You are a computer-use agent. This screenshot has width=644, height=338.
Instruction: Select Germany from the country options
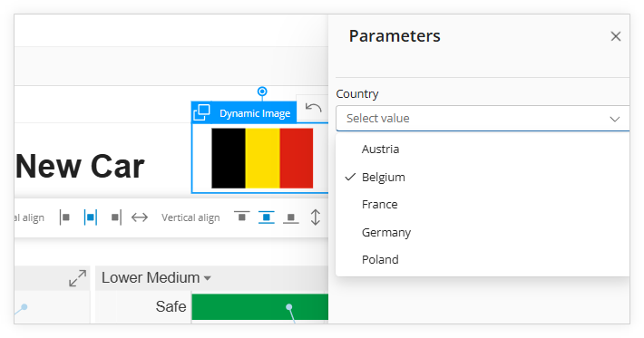(483, 232)
